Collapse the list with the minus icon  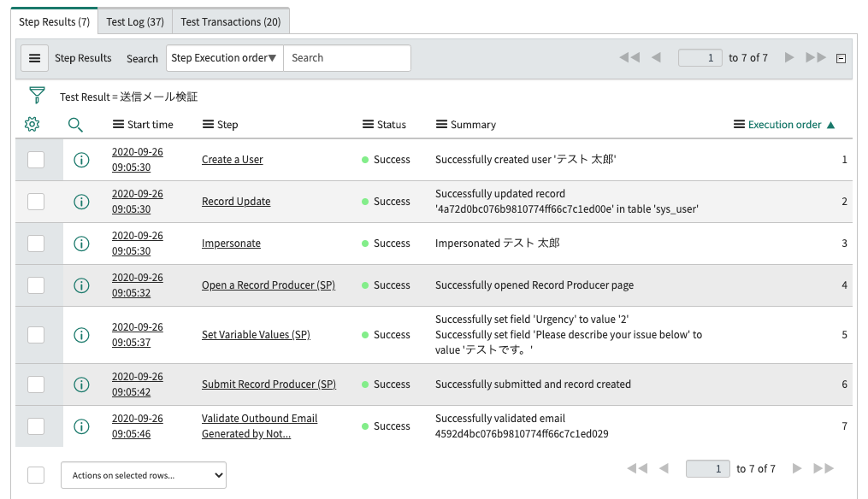[841, 59]
